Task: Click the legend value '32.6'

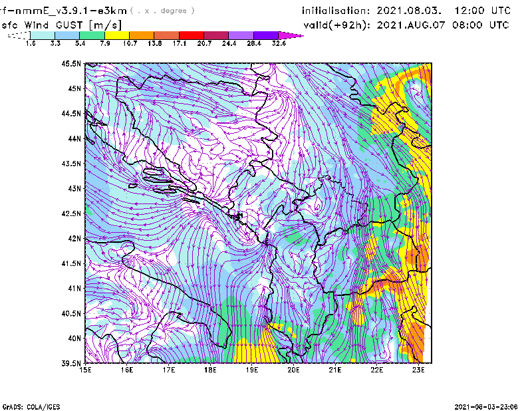Action: coord(279,43)
